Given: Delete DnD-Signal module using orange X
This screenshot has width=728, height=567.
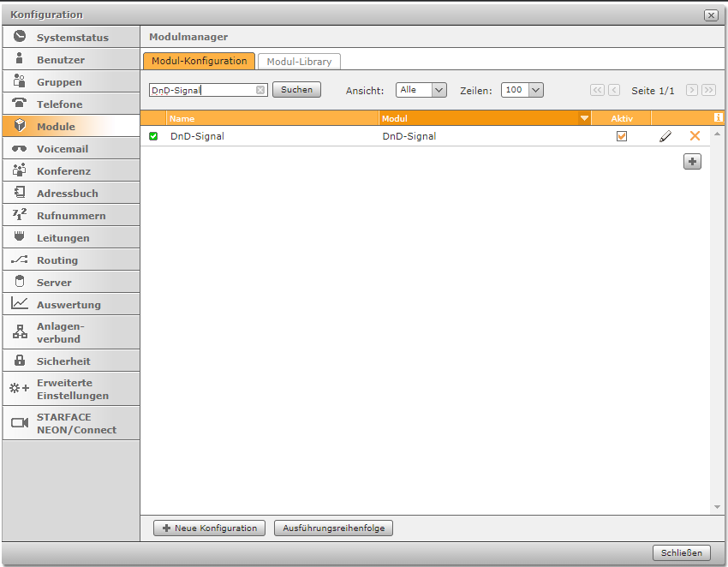Looking at the screenshot, I should tap(695, 136).
